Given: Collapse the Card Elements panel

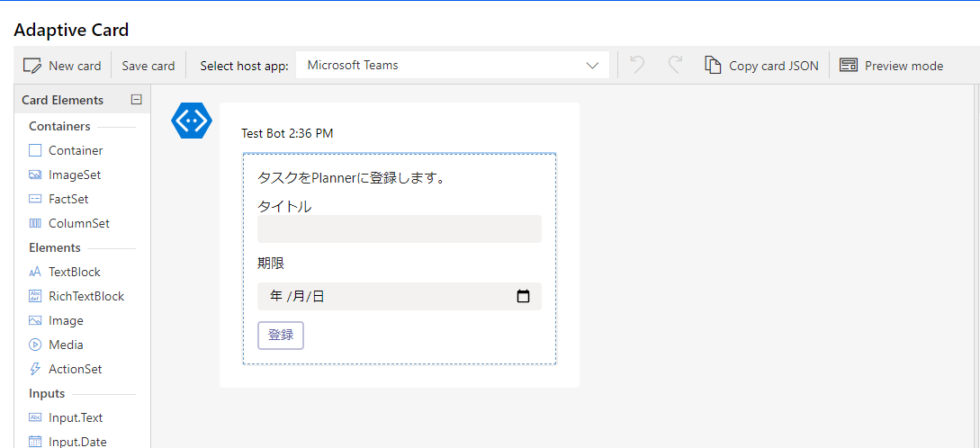Looking at the screenshot, I should pyautogui.click(x=136, y=100).
